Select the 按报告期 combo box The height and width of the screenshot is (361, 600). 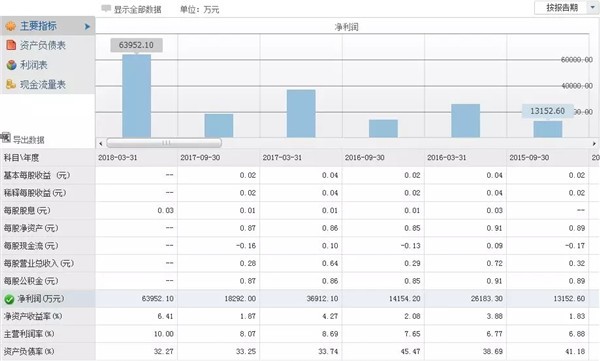[x=566, y=8]
